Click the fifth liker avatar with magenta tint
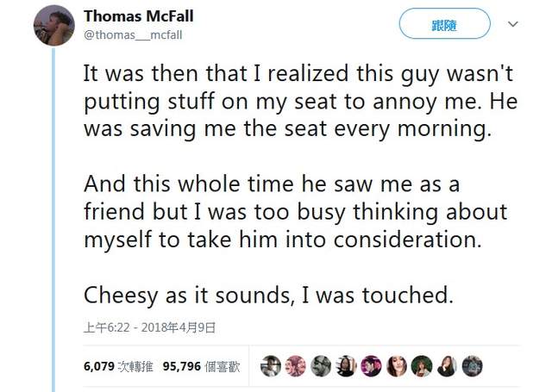The image size is (552, 392). [x=371, y=365]
